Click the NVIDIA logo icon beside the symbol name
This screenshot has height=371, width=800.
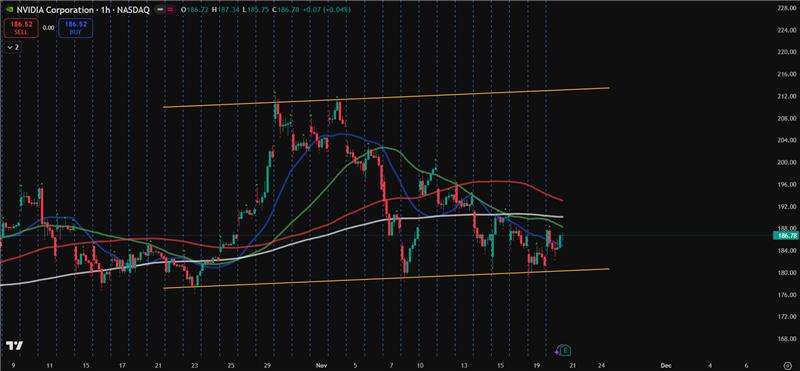[x=10, y=9]
